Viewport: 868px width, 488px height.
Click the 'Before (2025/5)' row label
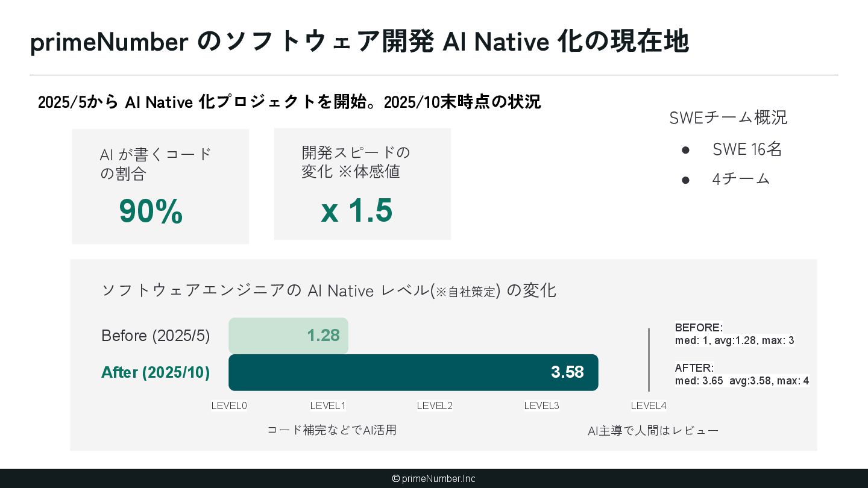coord(156,336)
